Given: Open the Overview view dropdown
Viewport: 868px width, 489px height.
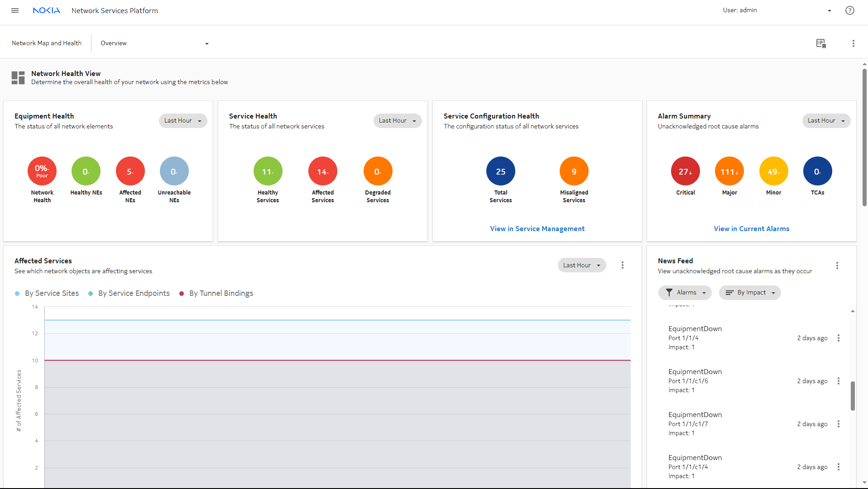Looking at the screenshot, I should click(x=154, y=43).
